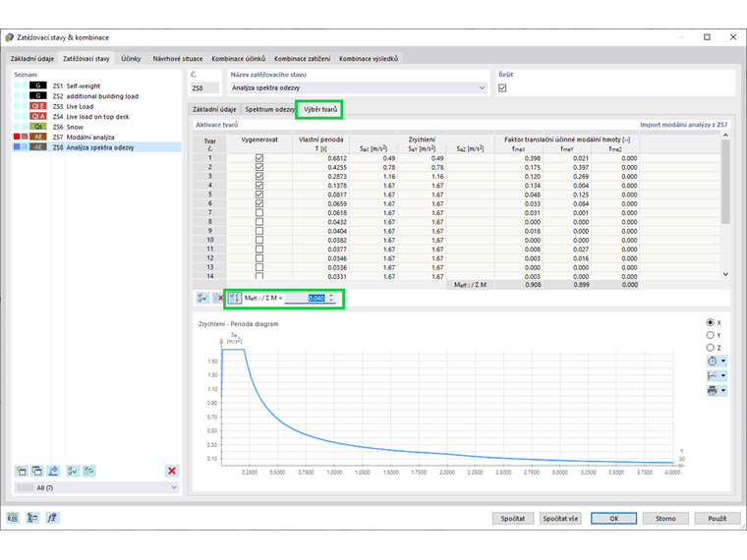Select the Z direction radio button

[x=710, y=348]
